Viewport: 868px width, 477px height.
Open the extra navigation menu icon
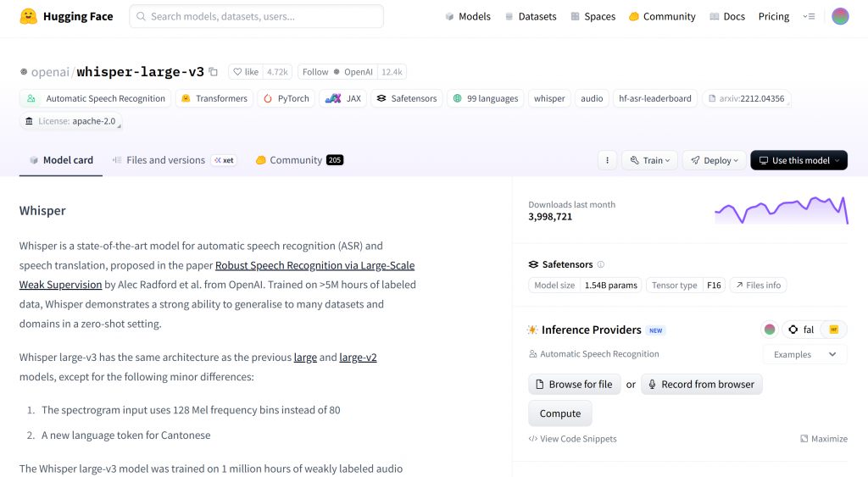click(809, 17)
